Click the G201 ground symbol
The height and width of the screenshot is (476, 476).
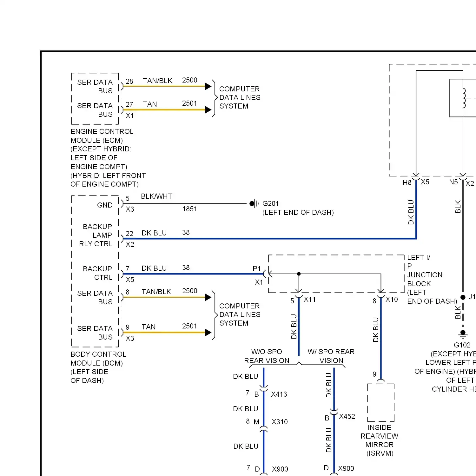click(254, 203)
